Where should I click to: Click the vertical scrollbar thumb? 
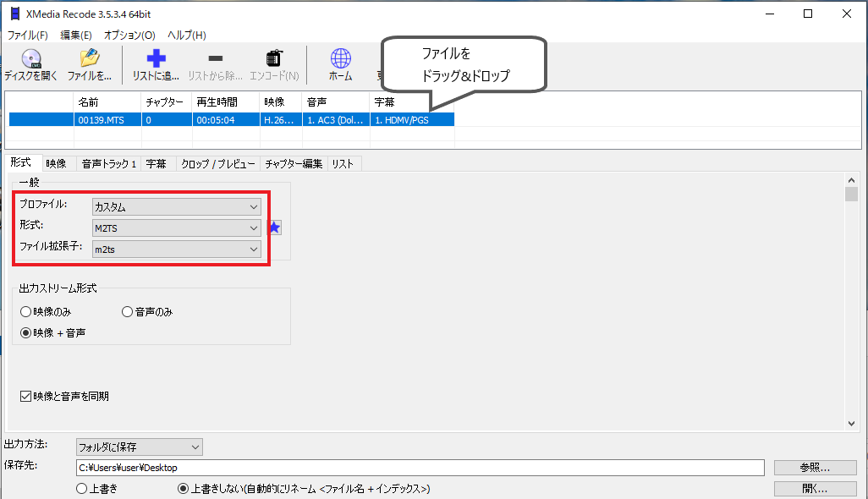pyautogui.click(x=851, y=195)
